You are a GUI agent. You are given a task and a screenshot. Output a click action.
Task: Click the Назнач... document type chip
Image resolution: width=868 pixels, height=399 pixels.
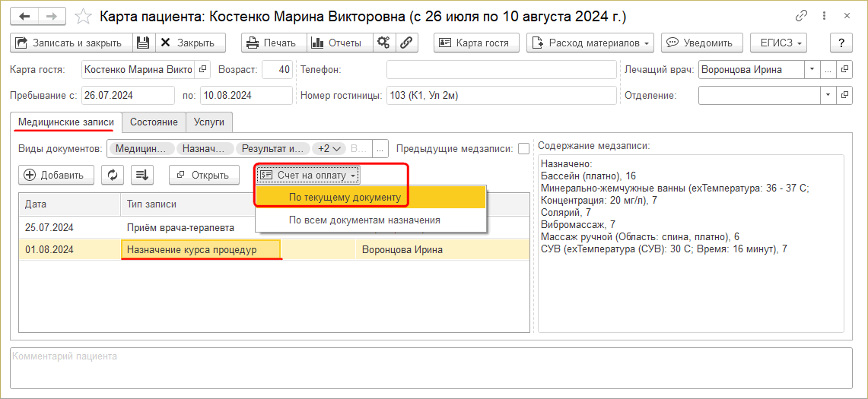pyautogui.click(x=205, y=148)
